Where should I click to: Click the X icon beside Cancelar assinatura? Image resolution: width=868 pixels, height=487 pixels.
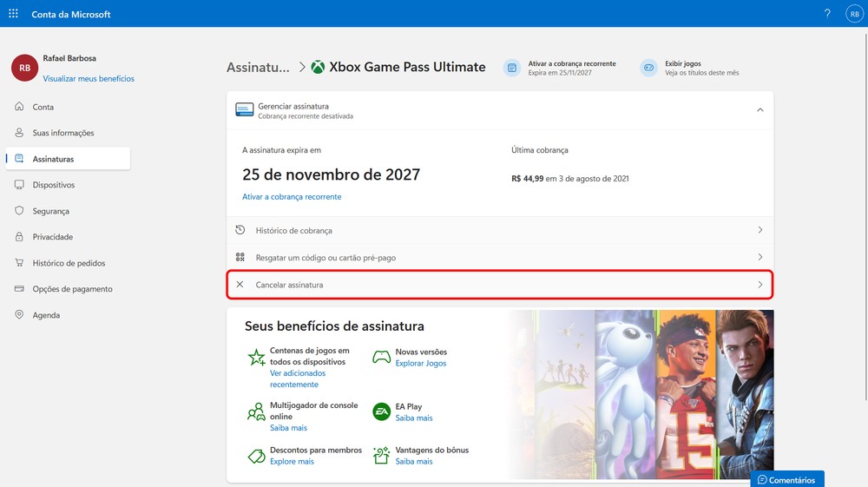coord(240,285)
